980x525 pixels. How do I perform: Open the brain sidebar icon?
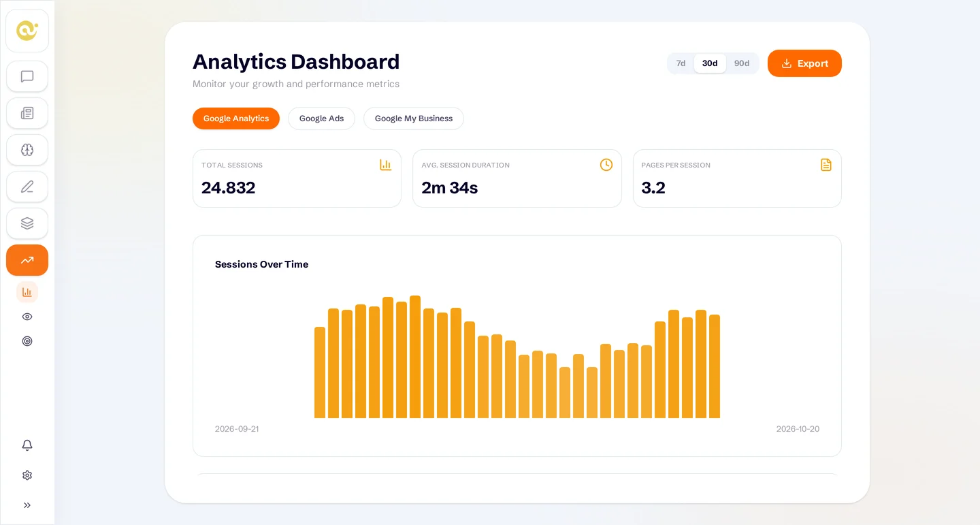point(27,150)
